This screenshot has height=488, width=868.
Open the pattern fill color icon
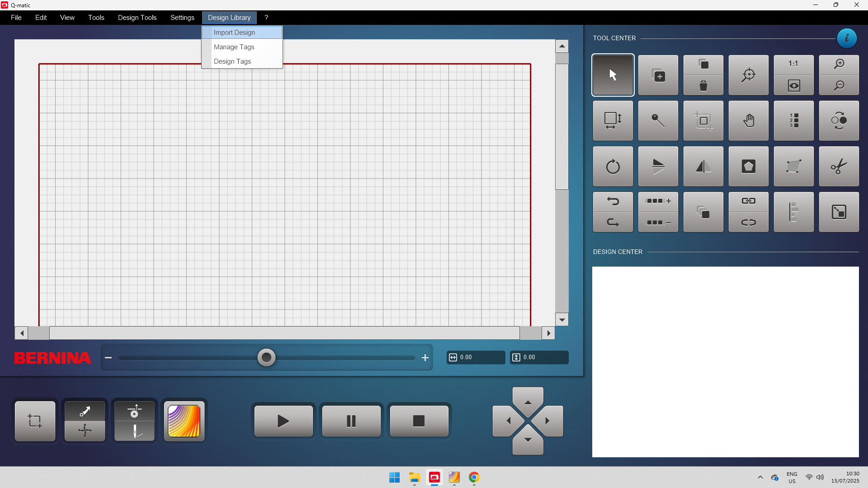pos(184,421)
